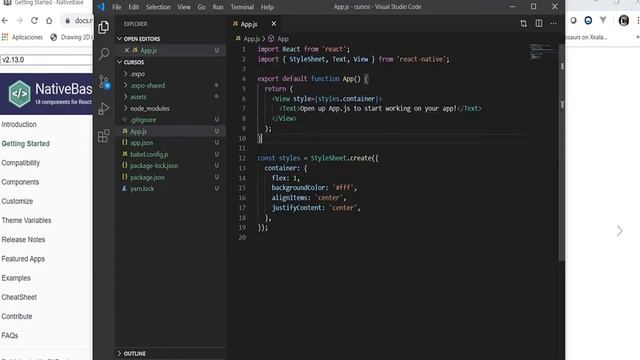Open Theme Variables in docs sidebar
The height and width of the screenshot is (360, 640).
click(x=26, y=220)
